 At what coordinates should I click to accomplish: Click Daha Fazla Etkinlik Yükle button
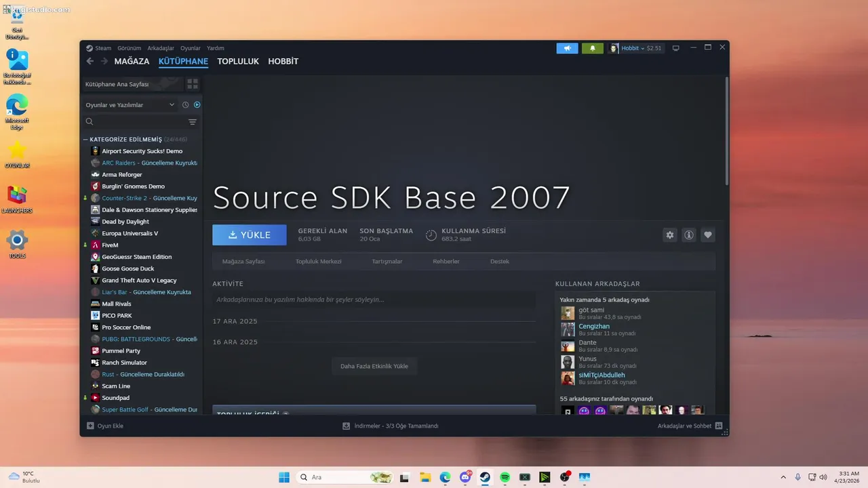point(374,366)
